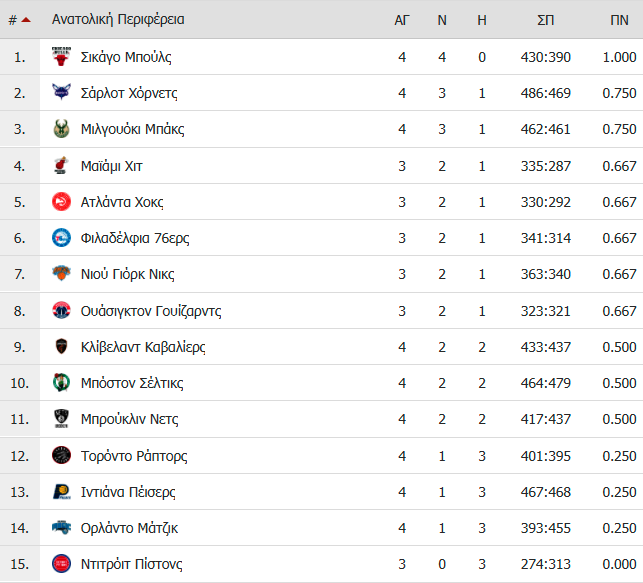Click the Boston Celtics logo icon
This screenshot has width=643, height=583.
coord(61,383)
